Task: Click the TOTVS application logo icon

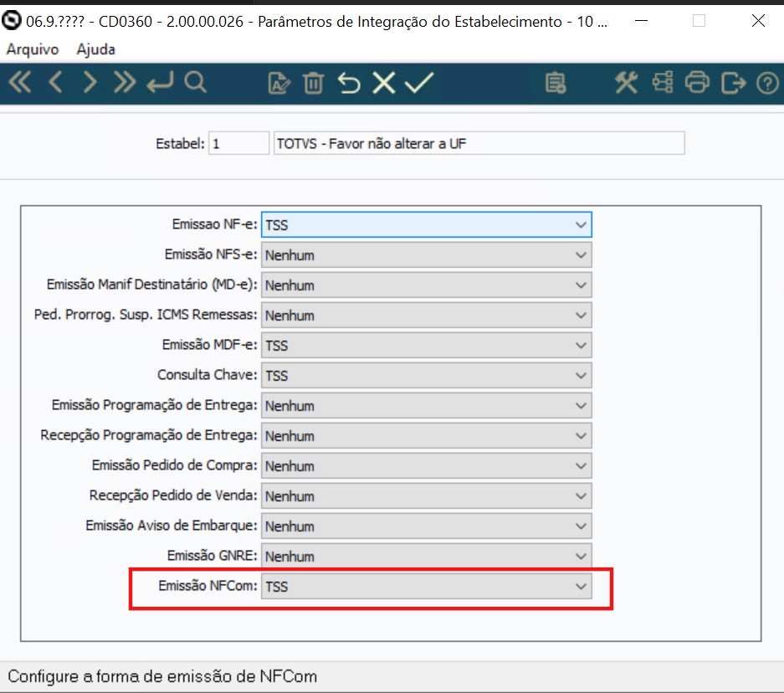Action: click(12, 20)
